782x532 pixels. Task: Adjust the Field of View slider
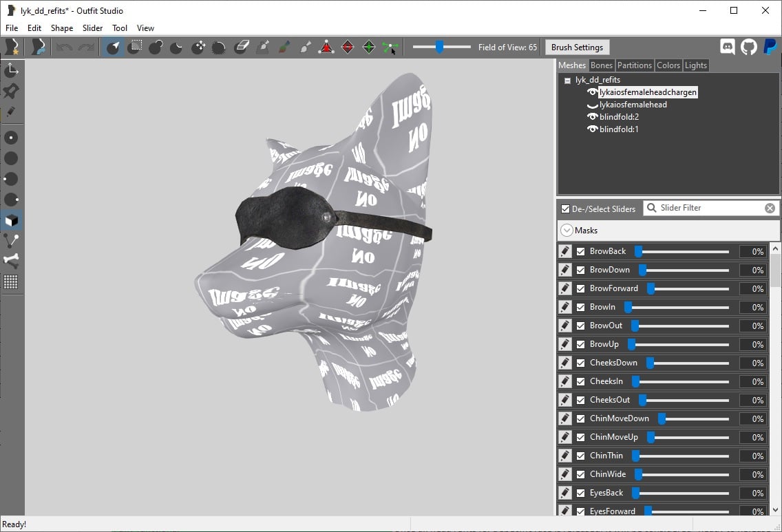[x=441, y=47]
